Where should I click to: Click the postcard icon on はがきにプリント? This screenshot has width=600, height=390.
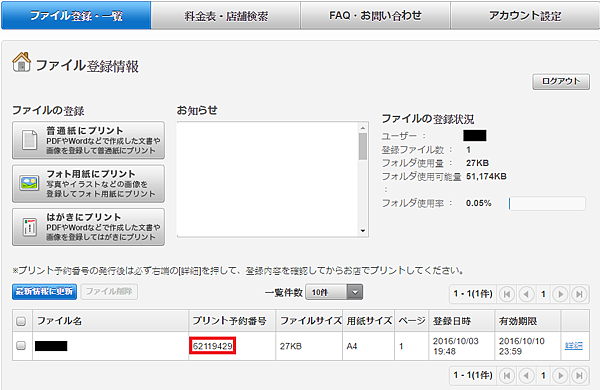point(29,227)
